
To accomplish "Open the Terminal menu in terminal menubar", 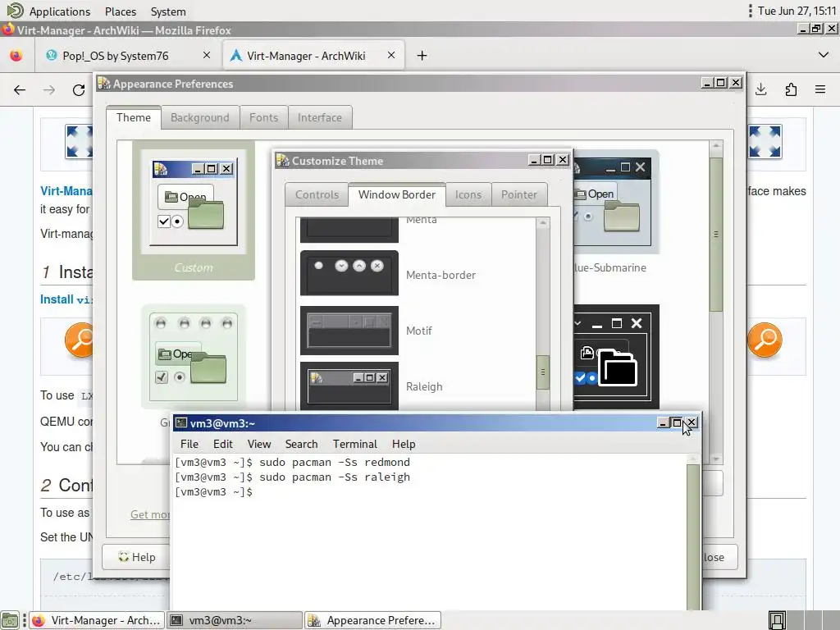I will [x=354, y=444].
